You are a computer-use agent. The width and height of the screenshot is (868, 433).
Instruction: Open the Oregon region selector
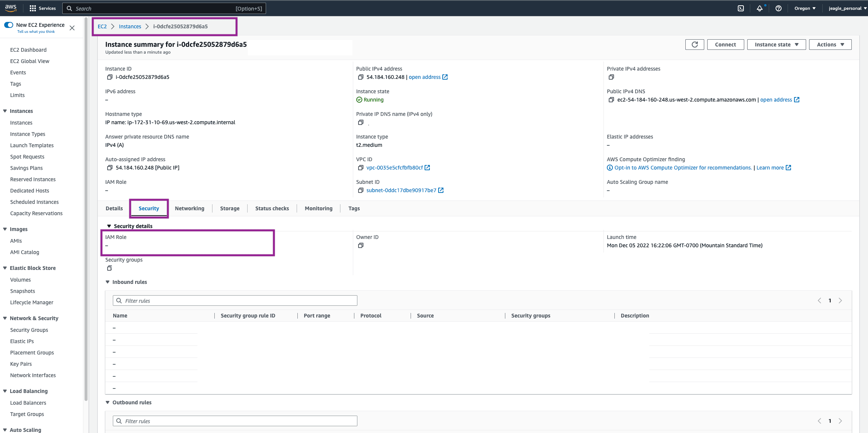point(805,8)
